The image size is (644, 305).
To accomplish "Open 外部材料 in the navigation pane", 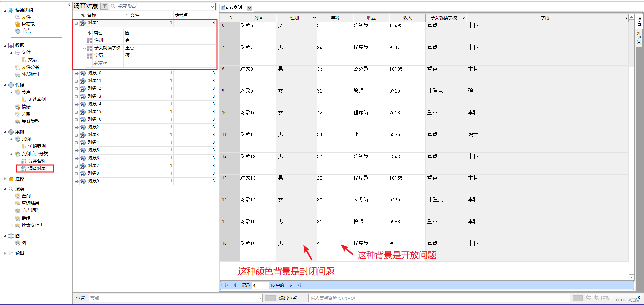I will tap(31, 74).
